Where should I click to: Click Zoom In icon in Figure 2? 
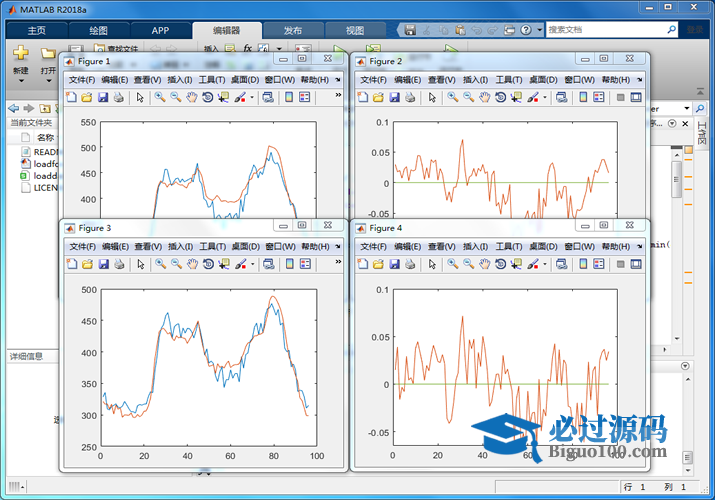[x=452, y=97]
